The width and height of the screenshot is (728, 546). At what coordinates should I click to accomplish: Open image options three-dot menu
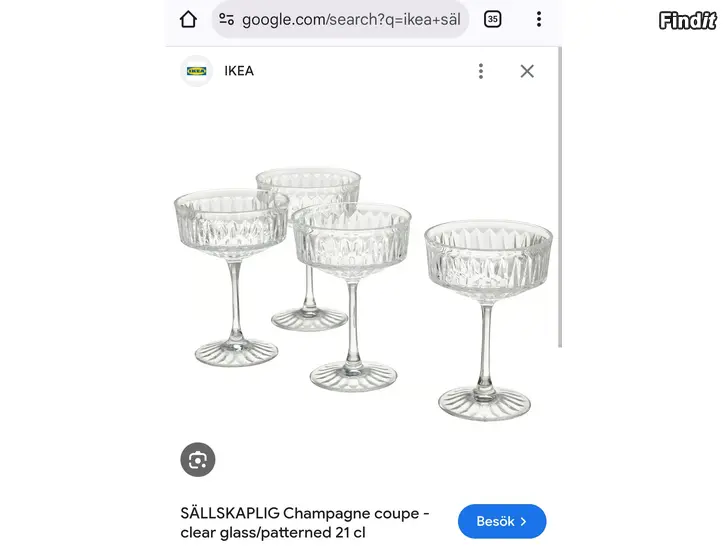481,71
